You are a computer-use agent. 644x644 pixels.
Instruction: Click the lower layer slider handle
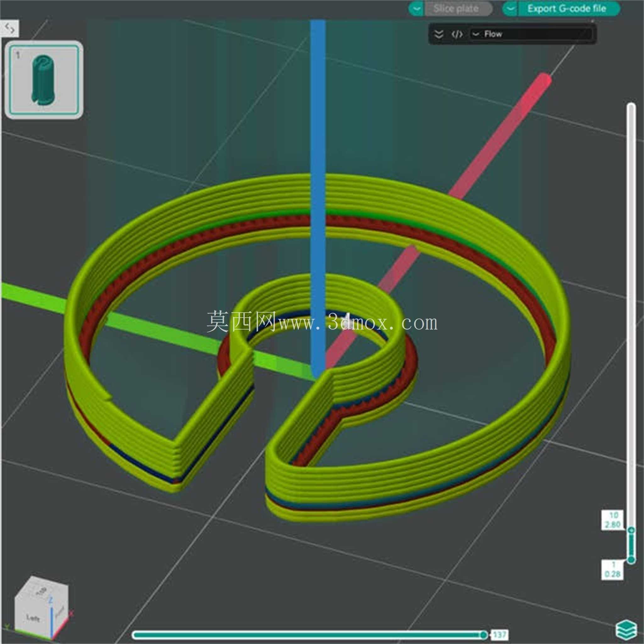(631, 560)
